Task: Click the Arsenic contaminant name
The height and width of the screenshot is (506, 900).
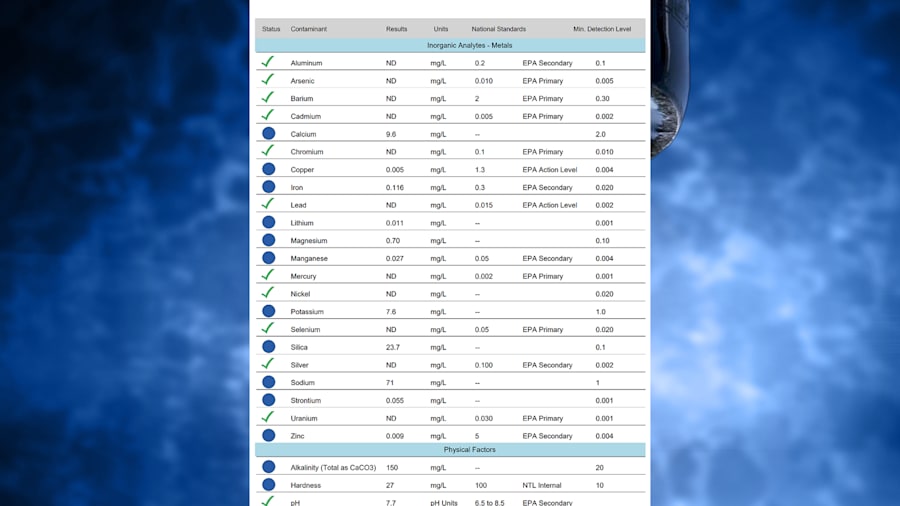Action: pyautogui.click(x=302, y=81)
